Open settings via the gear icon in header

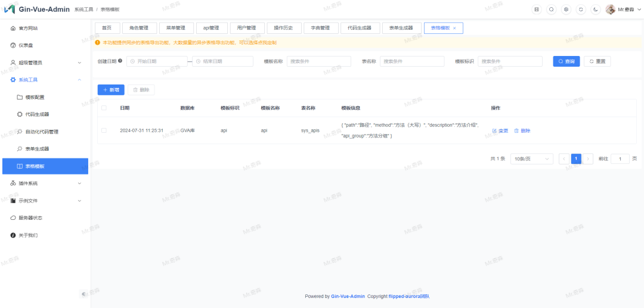(566, 10)
